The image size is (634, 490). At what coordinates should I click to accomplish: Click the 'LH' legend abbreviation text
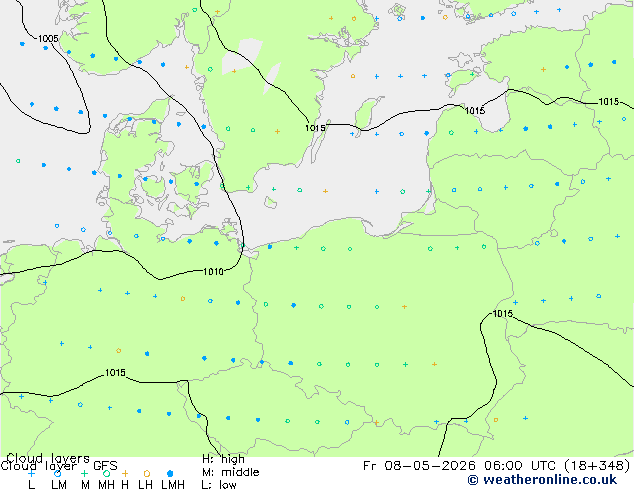[x=146, y=485]
